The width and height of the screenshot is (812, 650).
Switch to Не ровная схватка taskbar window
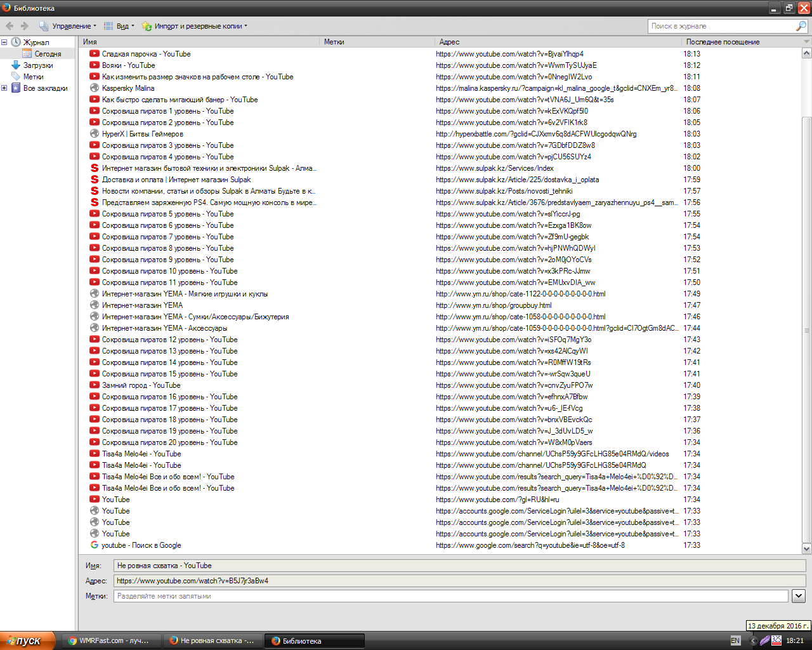(213, 641)
